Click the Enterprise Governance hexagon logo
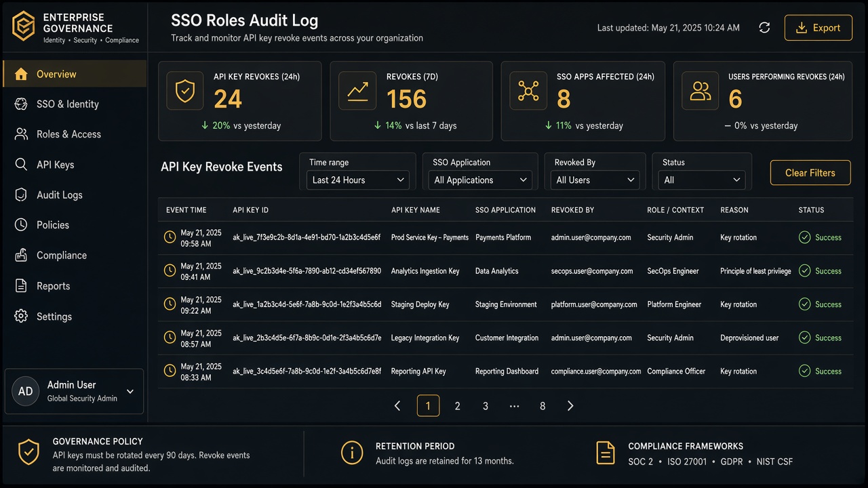868x488 pixels. pyautogui.click(x=24, y=27)
